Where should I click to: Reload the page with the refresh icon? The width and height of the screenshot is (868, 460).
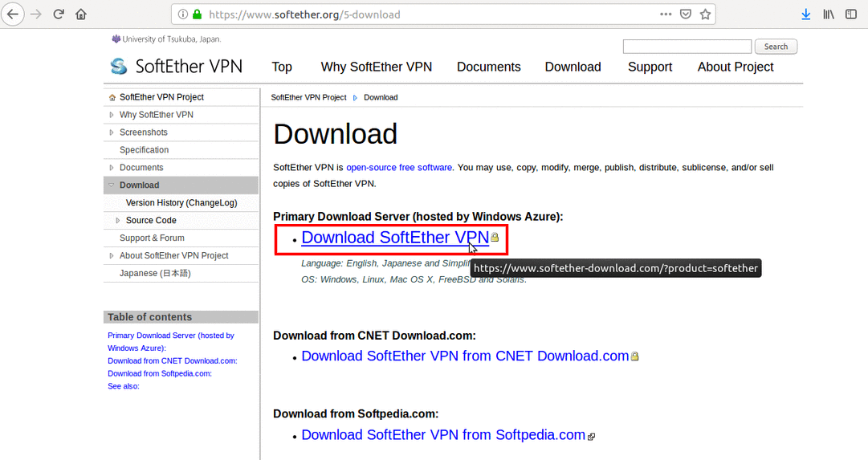click(x=59, y=14)
